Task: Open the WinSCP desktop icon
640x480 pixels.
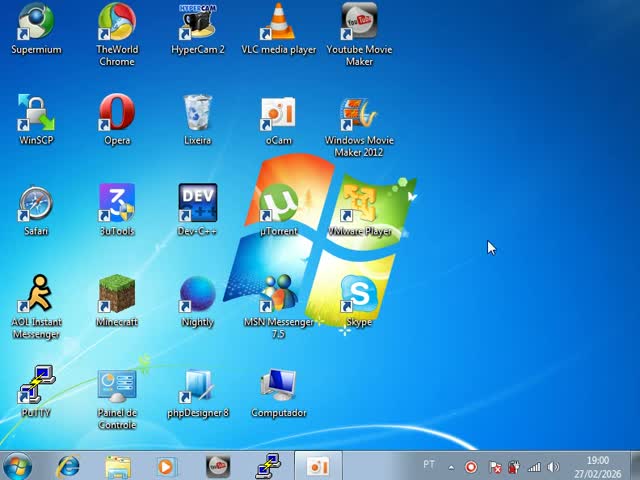Action: pos(36,115)
